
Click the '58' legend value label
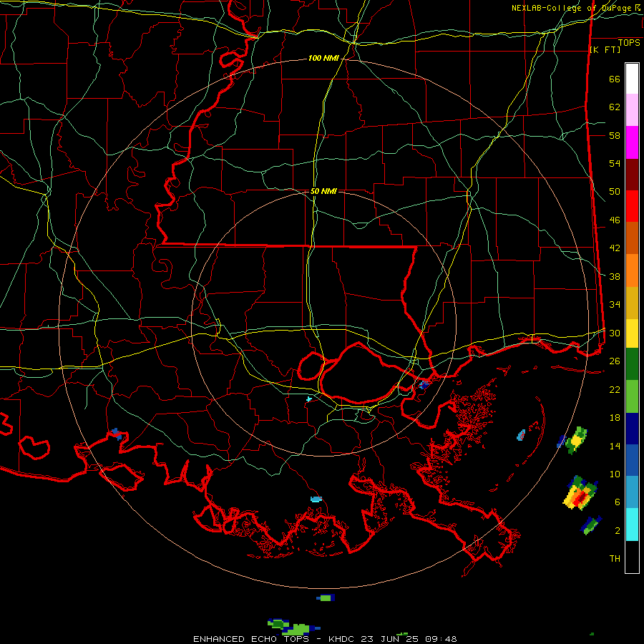pos(615,135)
